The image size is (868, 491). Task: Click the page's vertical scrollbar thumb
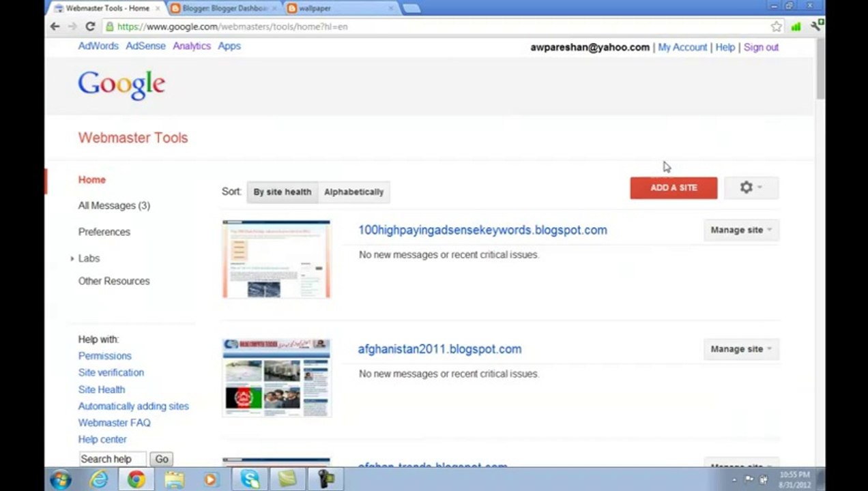click(x=820, y=68)
